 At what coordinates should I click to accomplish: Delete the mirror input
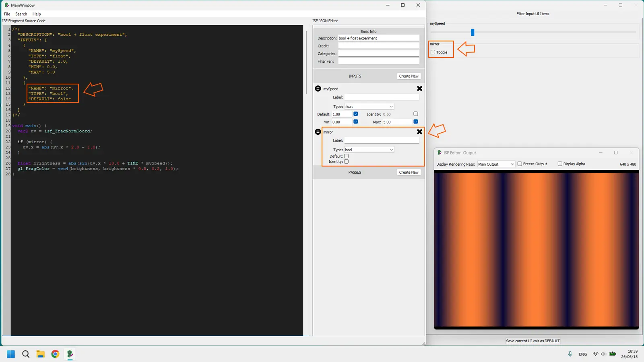coord(419,132)
